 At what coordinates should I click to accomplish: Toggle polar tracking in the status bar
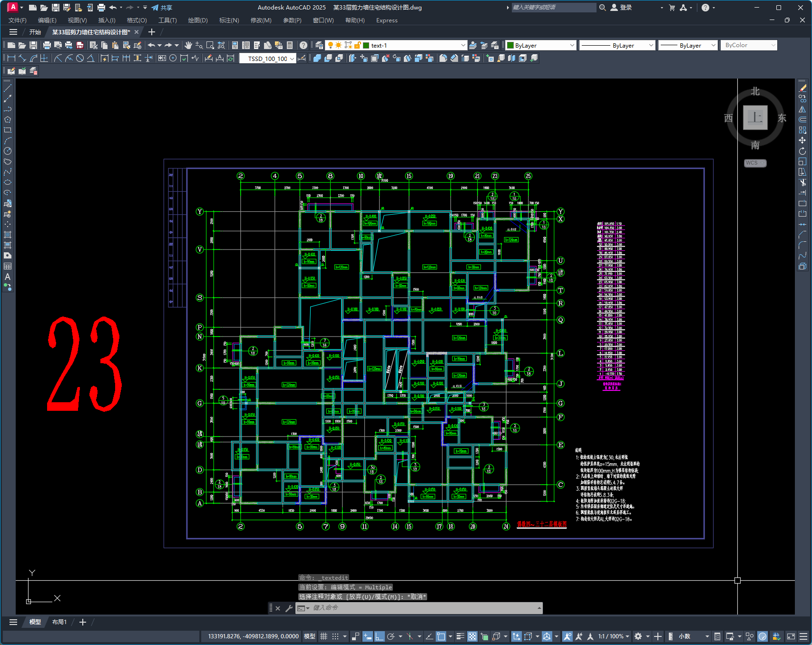(x=391, y=636)
